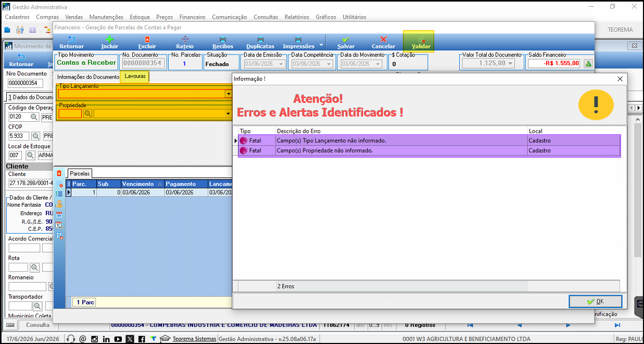This screenshot has width=644, height=344.
Task: Sort by the Vencimento column header
Action: click(x=142, y=184)
